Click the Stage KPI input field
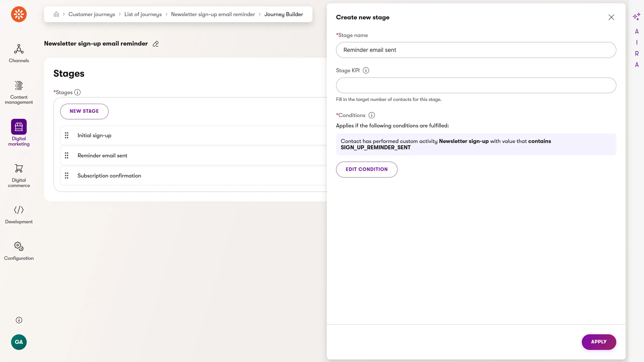Screen dimensions: 644x362 coord(476,85)
